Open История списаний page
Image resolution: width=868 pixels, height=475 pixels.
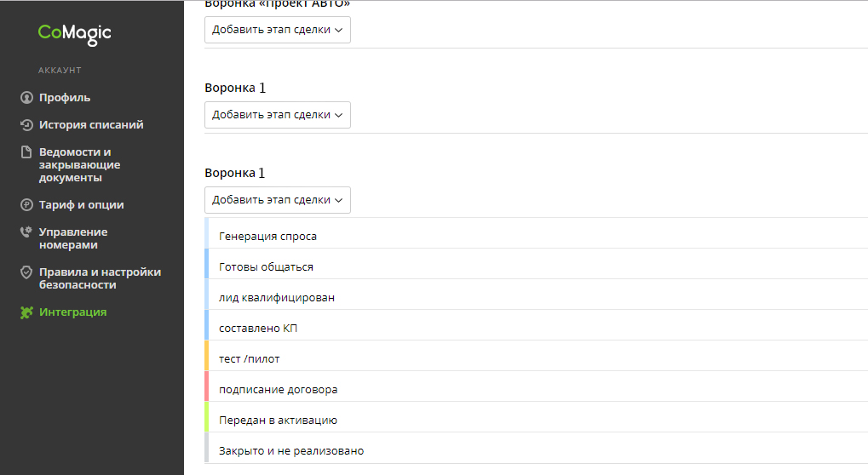pyautogui.click(x=91, y=125)
